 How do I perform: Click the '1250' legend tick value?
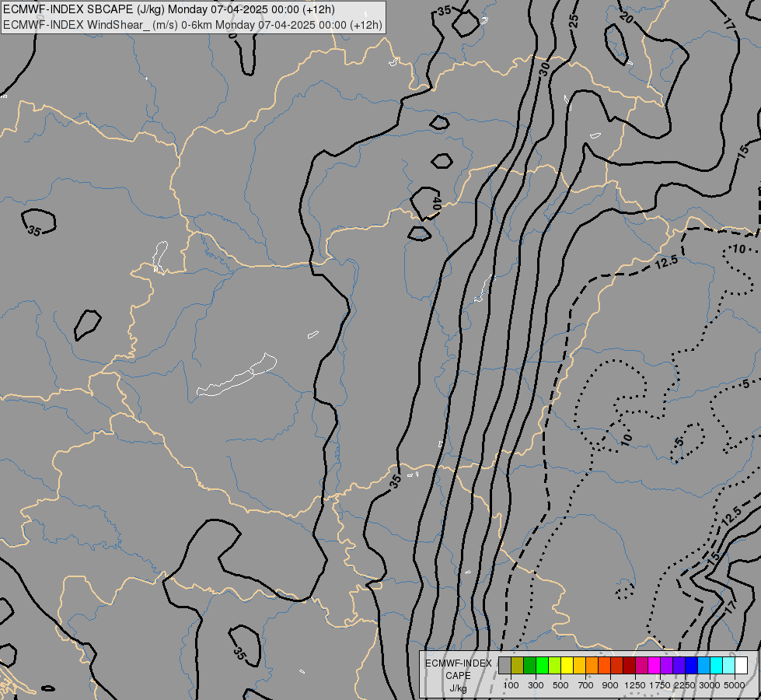(x=635, y=685)
